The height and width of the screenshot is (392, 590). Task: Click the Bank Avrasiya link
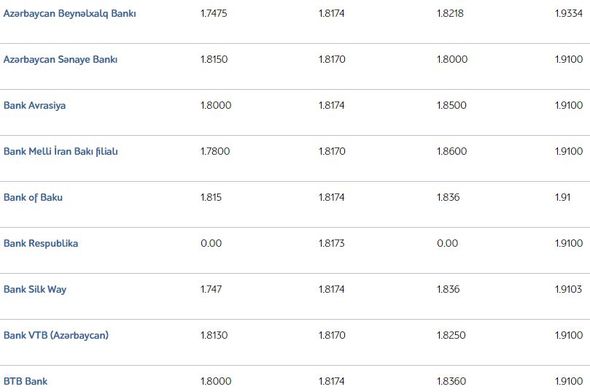coord(35,105)
